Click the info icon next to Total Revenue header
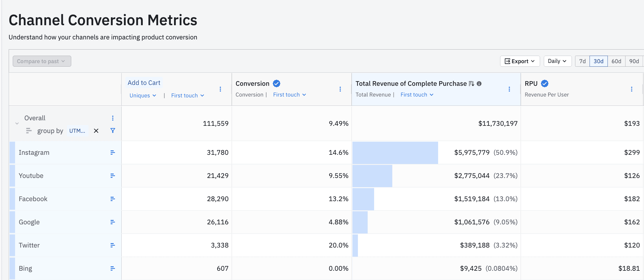 click(479, 84)
